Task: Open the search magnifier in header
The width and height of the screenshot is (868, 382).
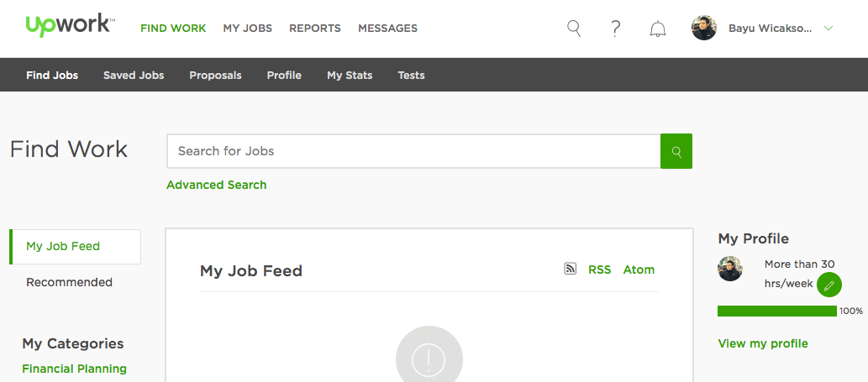Action: pyautogui.click(x=574, y=28)
